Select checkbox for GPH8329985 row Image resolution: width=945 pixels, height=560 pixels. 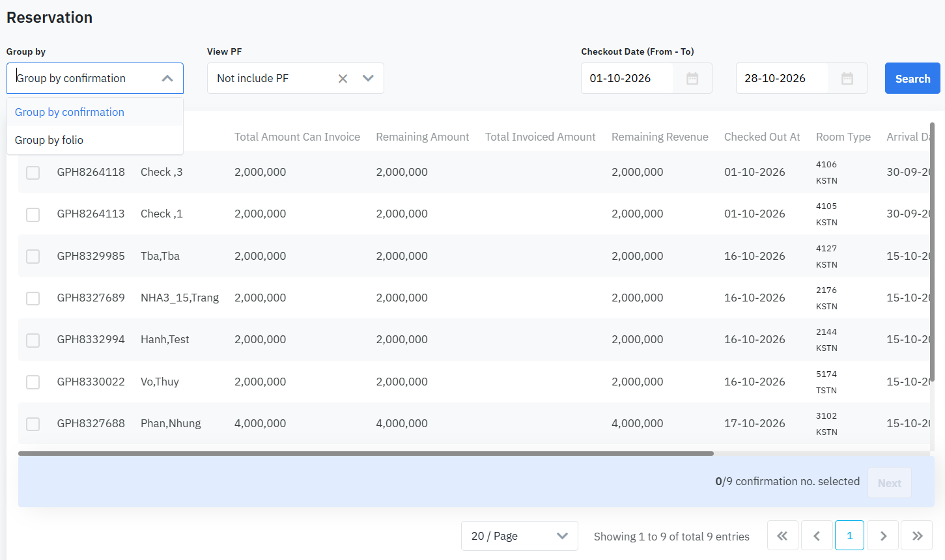tap(33, 257)
